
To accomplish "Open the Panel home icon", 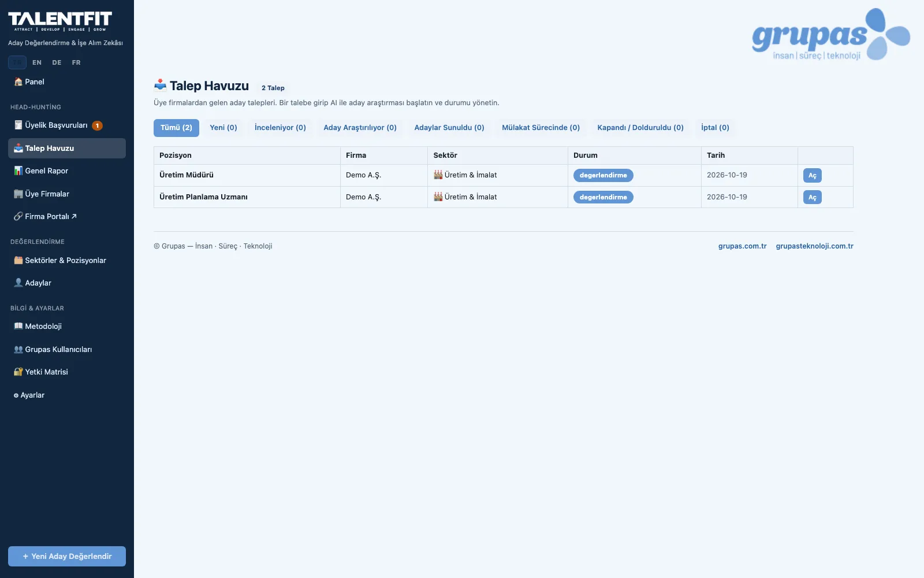I will tap(18, 82).
